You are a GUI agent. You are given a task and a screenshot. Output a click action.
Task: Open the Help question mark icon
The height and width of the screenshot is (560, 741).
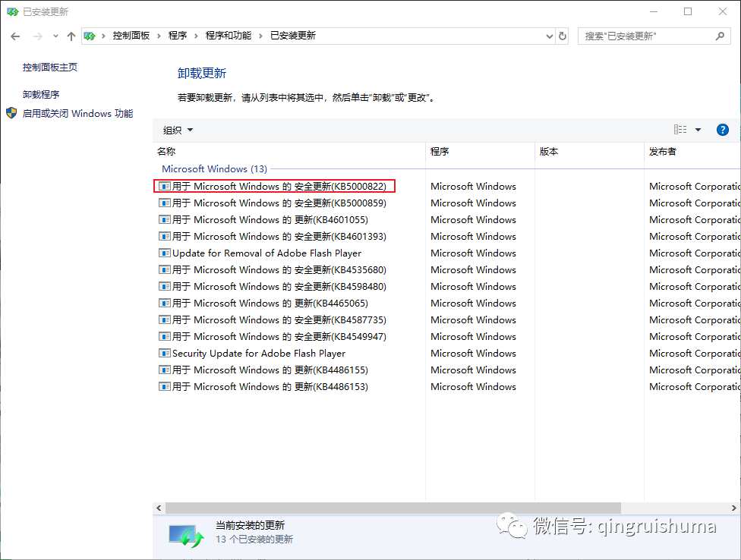[722, 129]
